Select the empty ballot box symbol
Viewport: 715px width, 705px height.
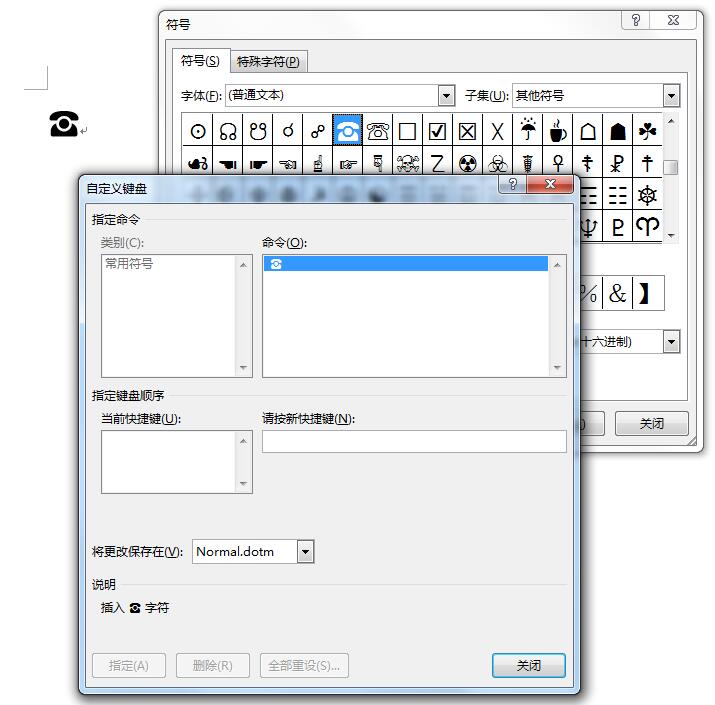(x=407, y=131)
